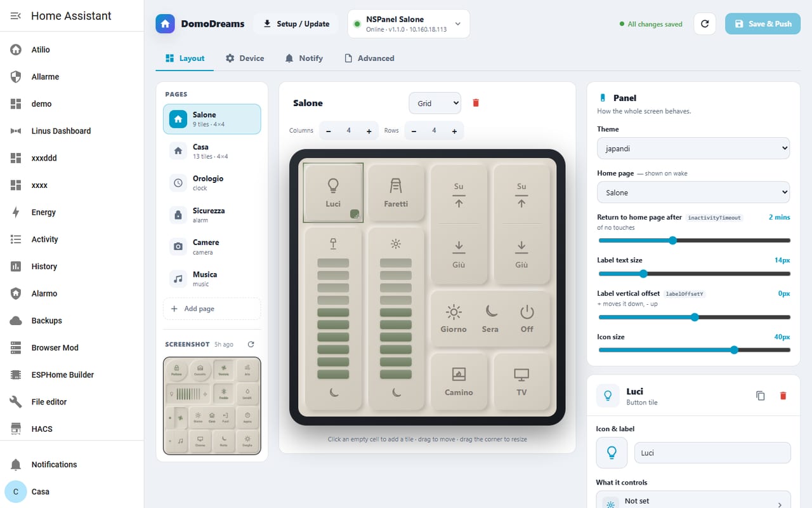Open Notifications bell in sidebar
The image size is (812, 508).
click(72, 465)
